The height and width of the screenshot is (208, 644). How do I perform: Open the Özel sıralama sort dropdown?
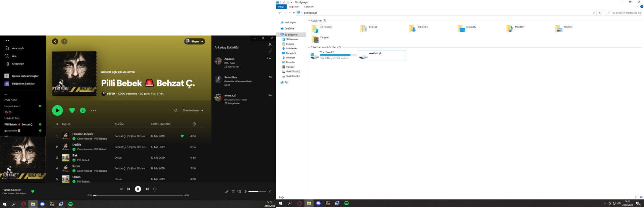(193, 110)
